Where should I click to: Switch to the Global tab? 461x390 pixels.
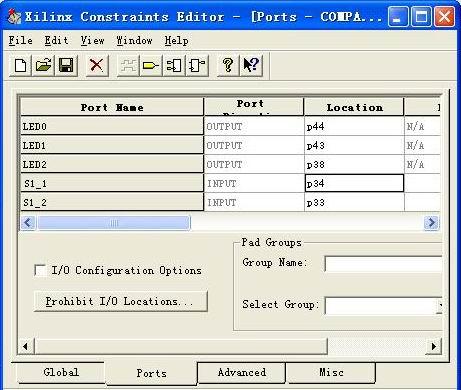[x=61, y=372]
